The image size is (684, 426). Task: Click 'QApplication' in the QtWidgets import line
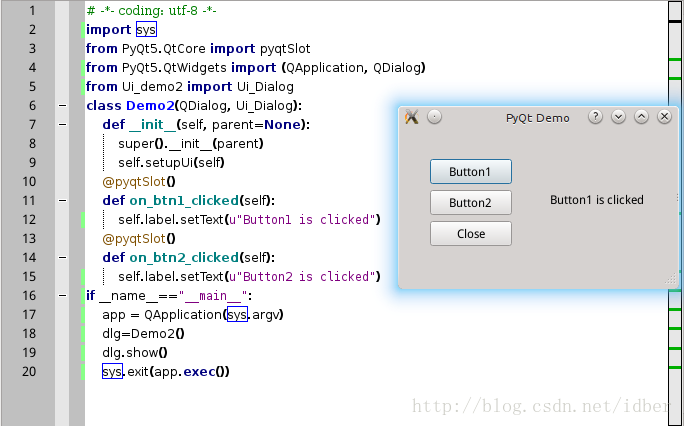tap(325, 68)
